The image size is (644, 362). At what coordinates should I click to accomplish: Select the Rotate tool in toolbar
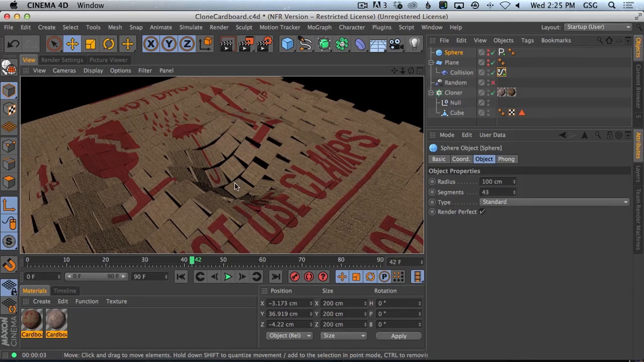coord(108,44)
